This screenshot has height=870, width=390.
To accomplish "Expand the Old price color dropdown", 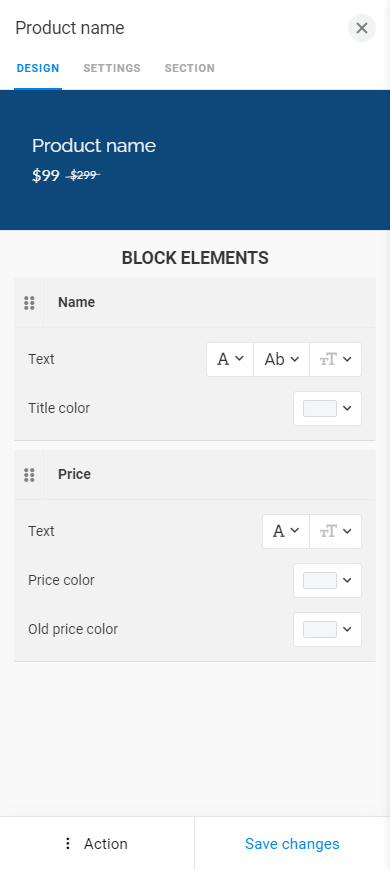I will pyautogui.click(x=327, y=629).
